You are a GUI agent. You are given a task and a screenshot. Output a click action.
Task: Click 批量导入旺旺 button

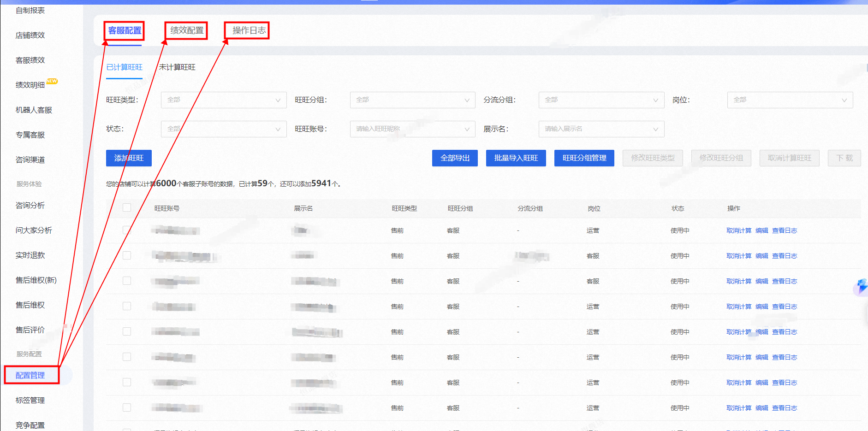(516, 158)
